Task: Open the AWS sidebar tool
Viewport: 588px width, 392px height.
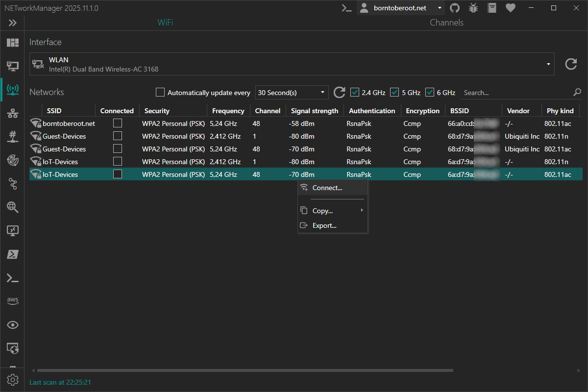Action: (13, 301)
